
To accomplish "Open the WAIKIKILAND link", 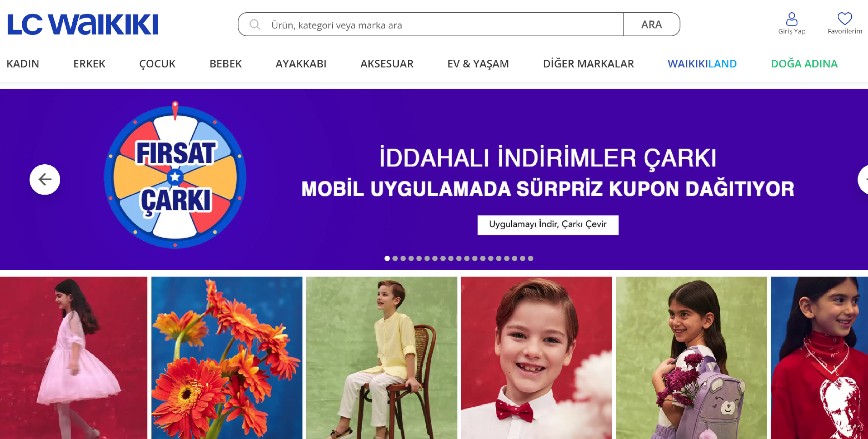I will (702, 64).
